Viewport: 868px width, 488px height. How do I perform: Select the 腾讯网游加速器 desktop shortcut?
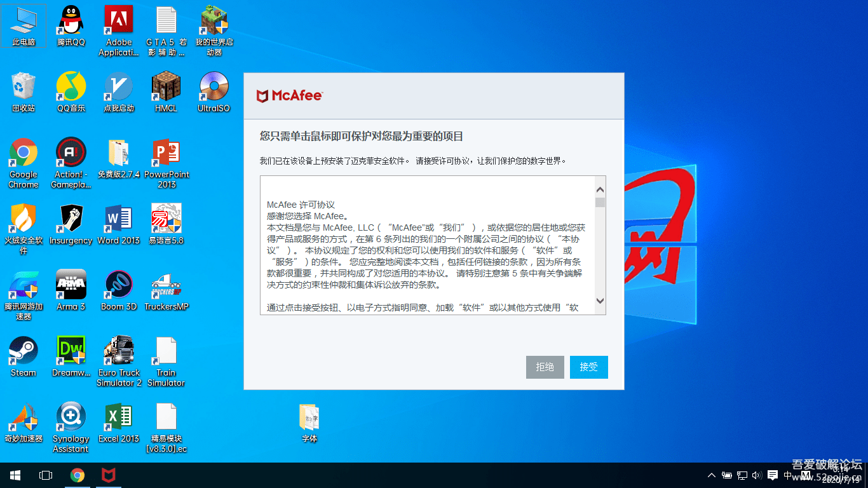tap(24, 295)
